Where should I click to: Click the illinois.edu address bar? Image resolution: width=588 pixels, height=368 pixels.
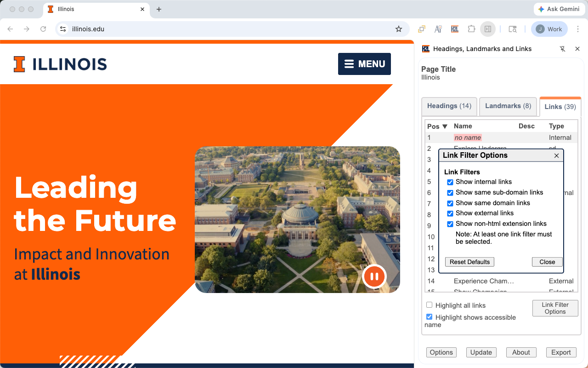(x=232, y=29)
